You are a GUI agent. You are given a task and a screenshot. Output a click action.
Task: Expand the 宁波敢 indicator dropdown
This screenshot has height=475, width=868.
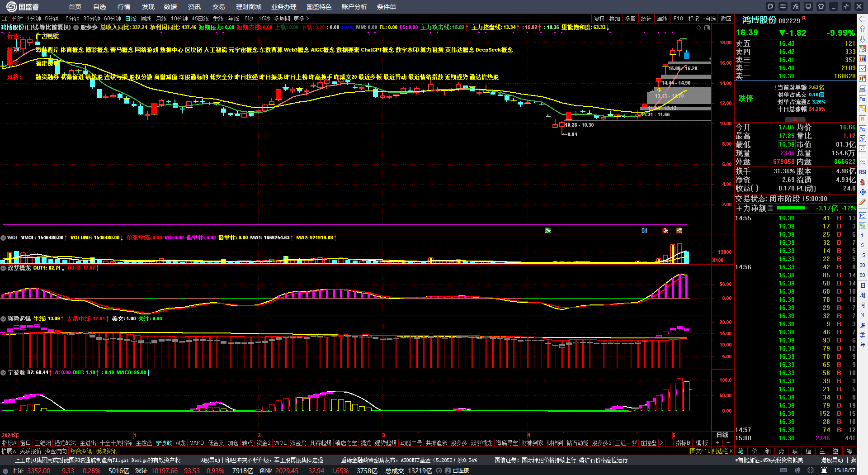click(x=3, y=372)
